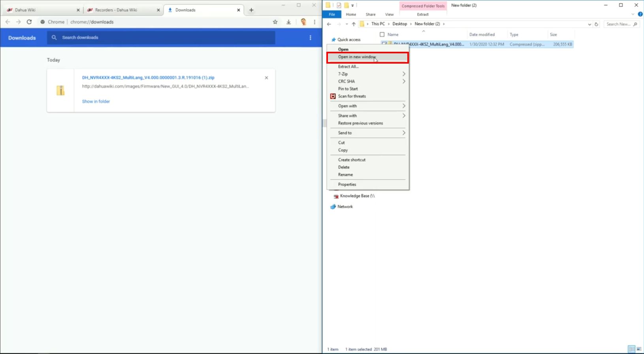The image size is (644, 354).
Task: Click the Search downloads field
Action: (162, 38)
